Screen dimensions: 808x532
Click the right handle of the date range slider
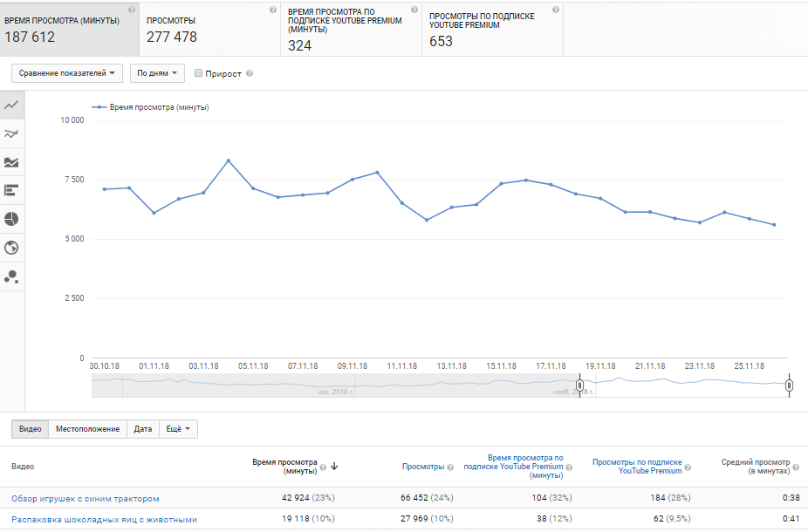(789, 385)
